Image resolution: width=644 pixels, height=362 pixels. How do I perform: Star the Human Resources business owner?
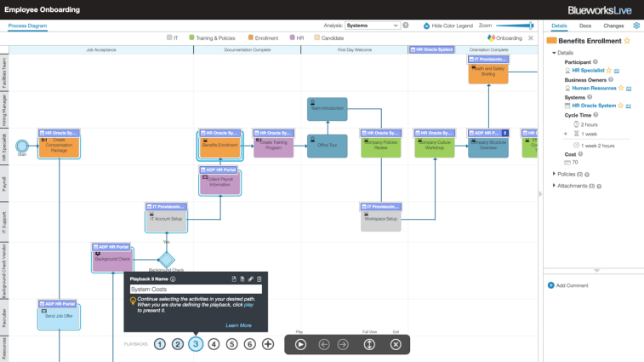click(621, 88)
